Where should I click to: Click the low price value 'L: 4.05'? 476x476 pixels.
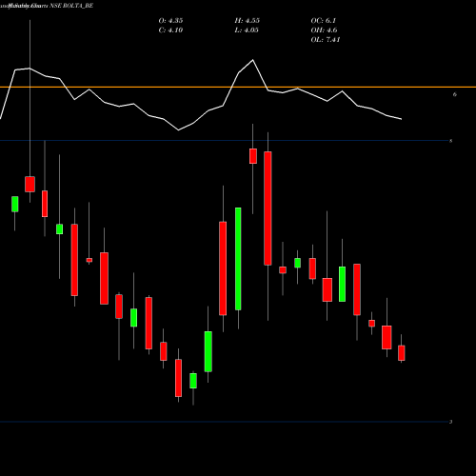[247, 30]
